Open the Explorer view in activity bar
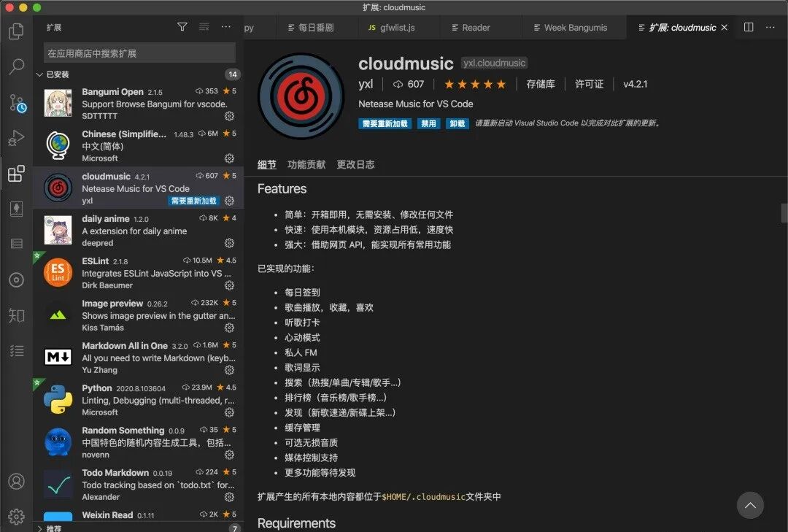 tap(16, 31)
